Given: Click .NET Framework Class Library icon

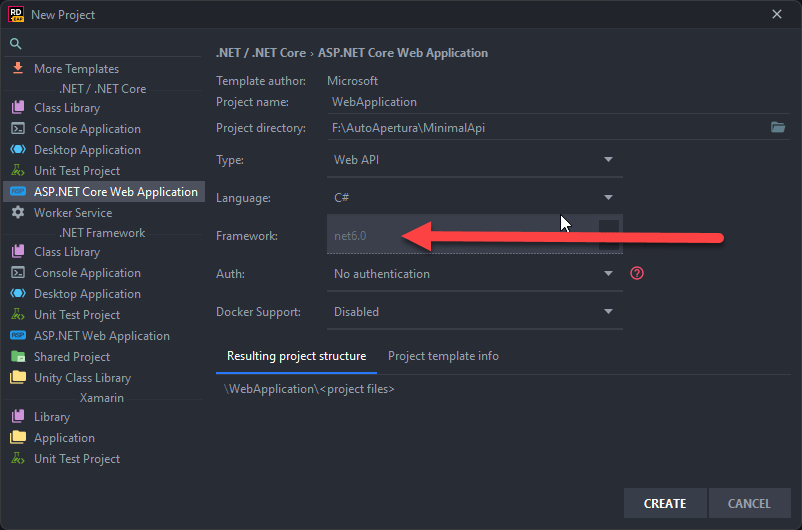Looking at the screenshot, I should pyautogui.click(x=18, y=251).
